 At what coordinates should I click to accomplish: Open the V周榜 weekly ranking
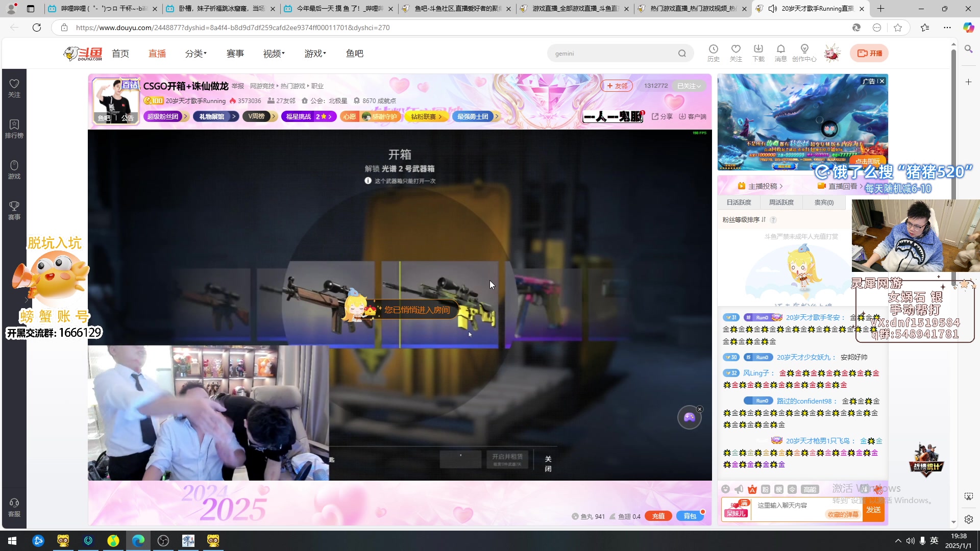[x=259, y=117]
